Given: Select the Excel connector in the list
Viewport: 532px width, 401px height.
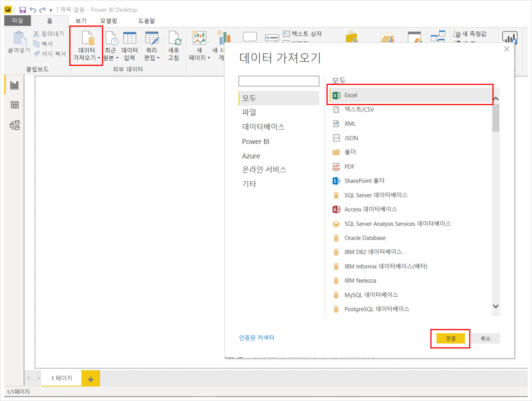Looking at the screenshot, I should pos(411,95).
